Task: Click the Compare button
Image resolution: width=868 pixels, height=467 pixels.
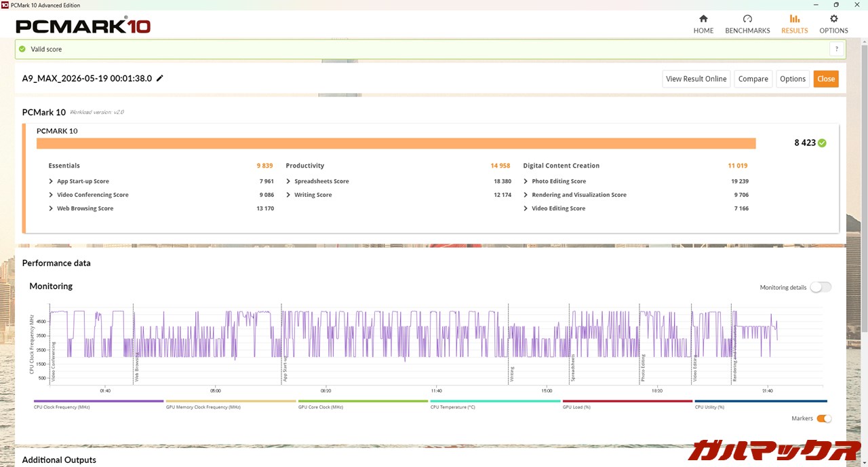Action: click(x=753, y=79)
